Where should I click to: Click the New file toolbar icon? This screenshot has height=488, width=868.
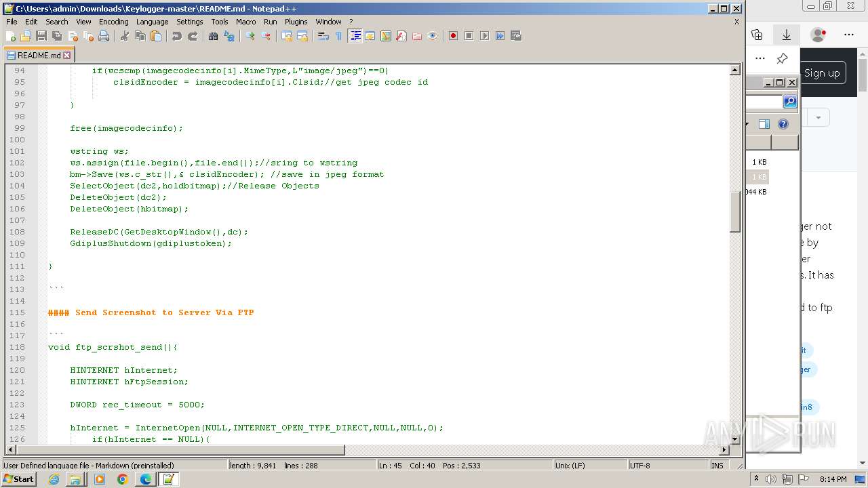click(x=11, y=36)
